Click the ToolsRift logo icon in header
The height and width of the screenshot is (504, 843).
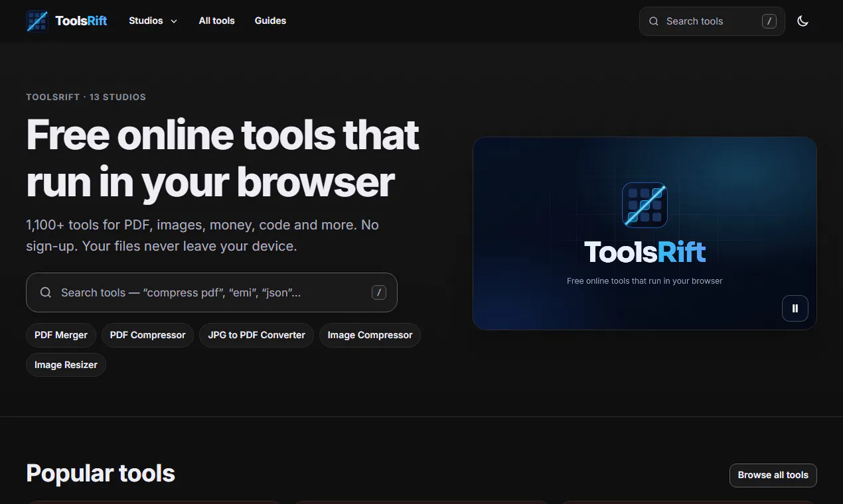click(37, 21)
